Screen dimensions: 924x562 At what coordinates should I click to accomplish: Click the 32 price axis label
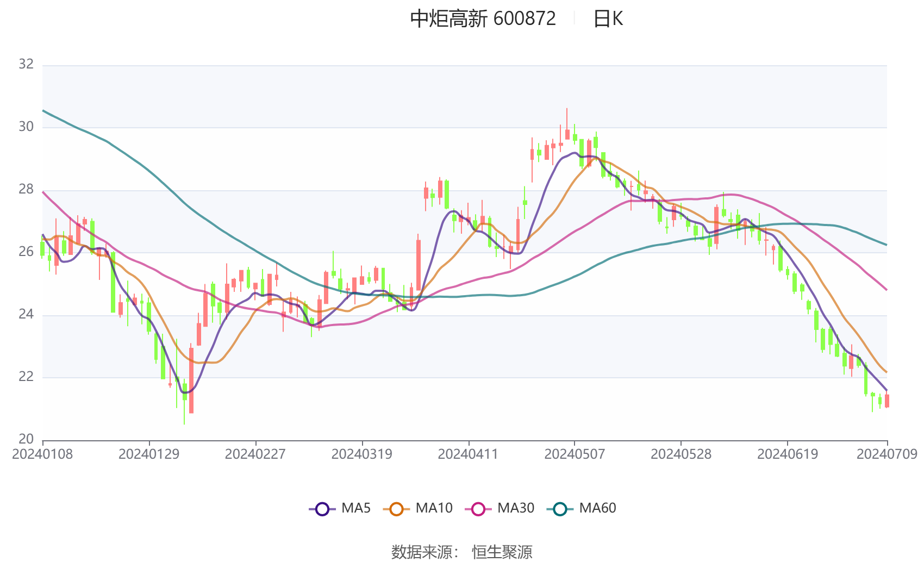[26, 64]
